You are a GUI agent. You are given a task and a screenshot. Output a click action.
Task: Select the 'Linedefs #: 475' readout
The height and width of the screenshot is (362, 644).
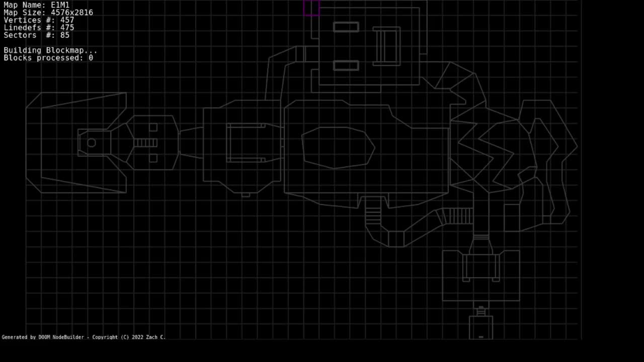(x=39, y=28)
